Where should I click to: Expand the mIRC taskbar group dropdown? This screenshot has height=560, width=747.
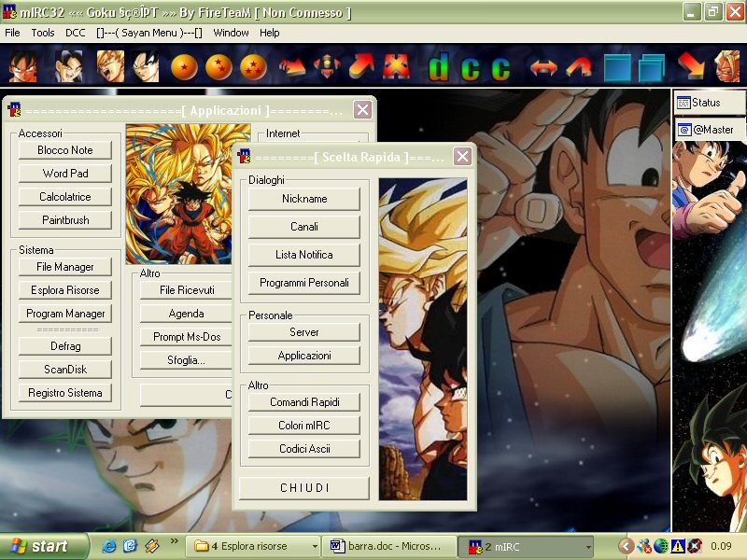pyautogui.click(x=588, y=546)
